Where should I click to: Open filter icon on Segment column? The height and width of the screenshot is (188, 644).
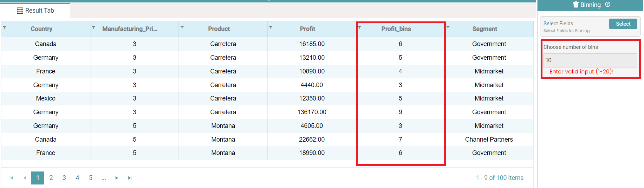pos(448,27)
